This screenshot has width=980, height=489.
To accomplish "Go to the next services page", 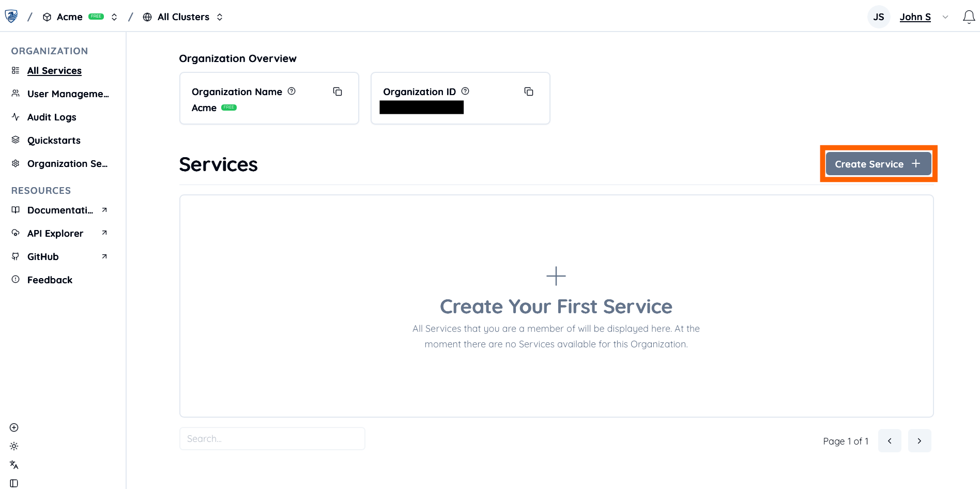I will (920, 441).
